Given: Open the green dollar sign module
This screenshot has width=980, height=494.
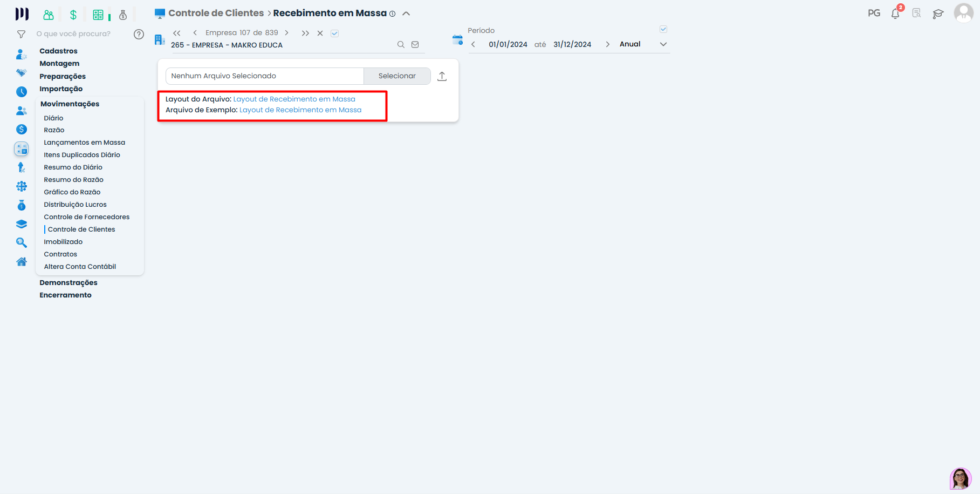Looking at the screenshot, I should point(73,15).
